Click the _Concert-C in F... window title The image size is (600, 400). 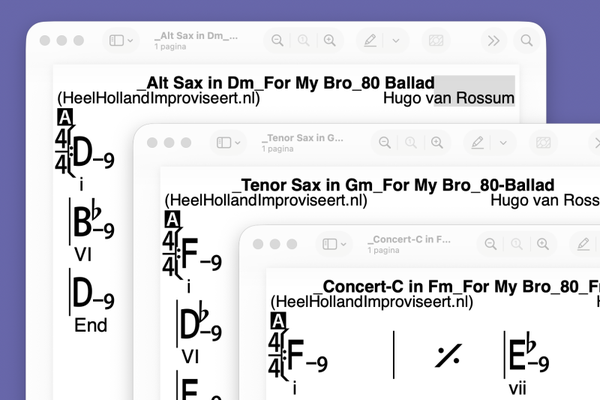(409, 239)
